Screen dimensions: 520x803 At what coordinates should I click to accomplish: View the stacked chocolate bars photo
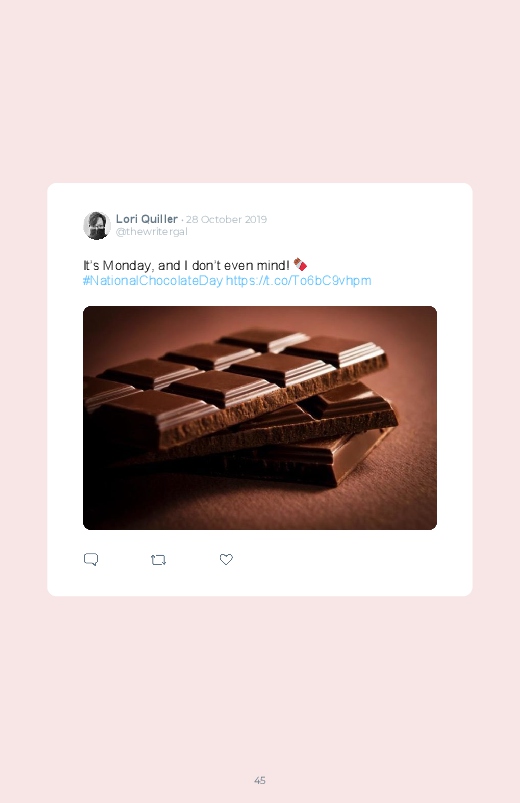260,418
